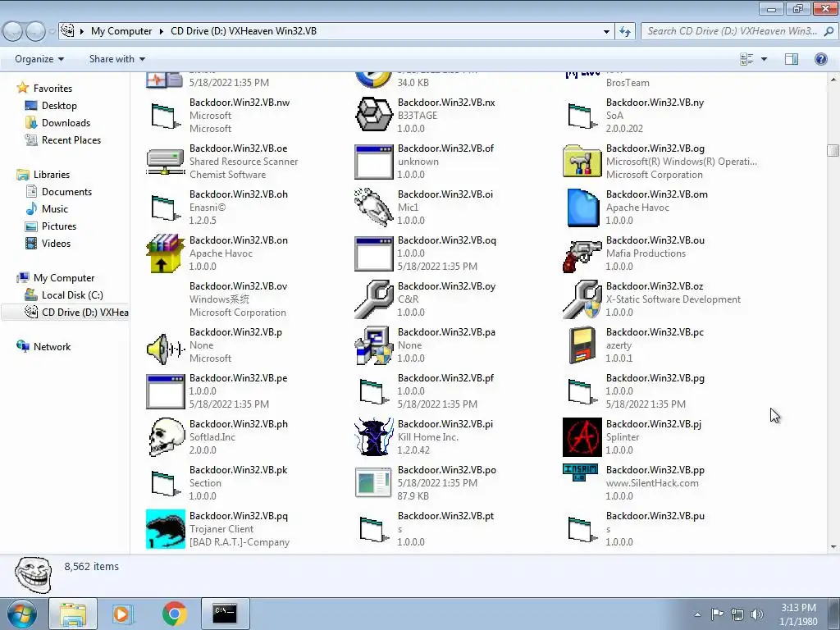Launch Windows Media Player from taskbar
The image size is (840, 630).
click(123, 614)
